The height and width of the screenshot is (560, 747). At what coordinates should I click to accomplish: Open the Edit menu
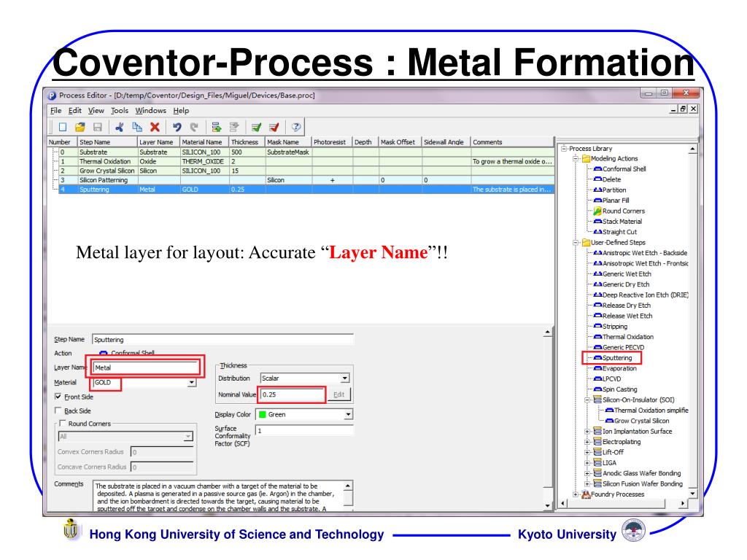pos(75,111)
